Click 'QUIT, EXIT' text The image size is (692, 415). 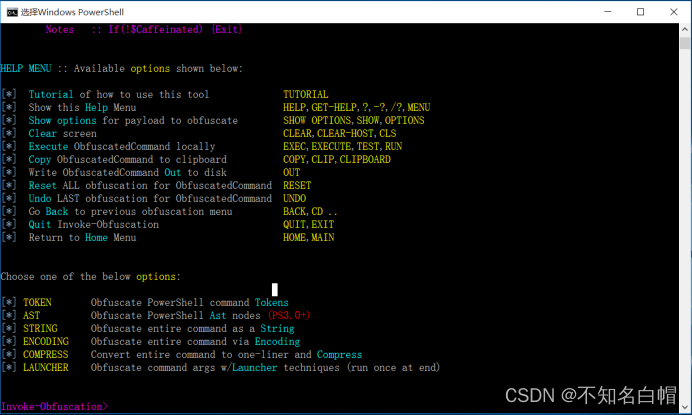[x=308, y=224]
